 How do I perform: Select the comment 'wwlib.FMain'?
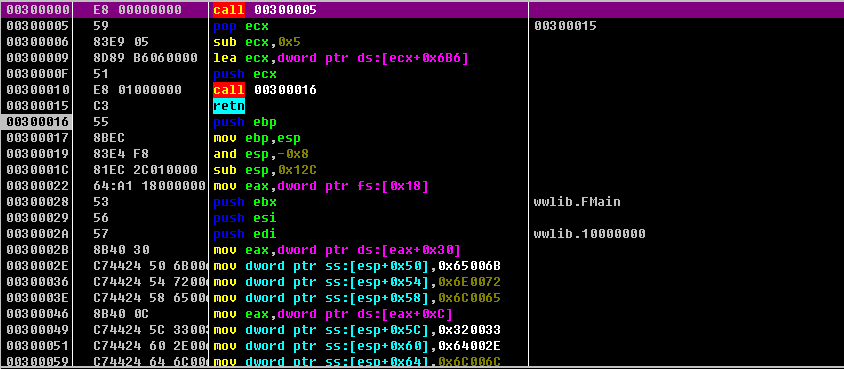coord(577,202)
